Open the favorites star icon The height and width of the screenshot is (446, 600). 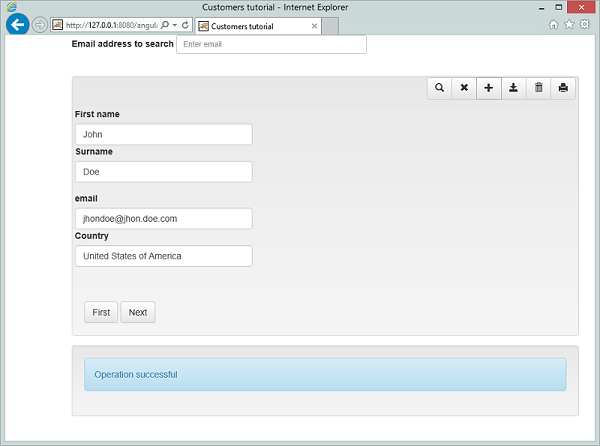[569, 24]
